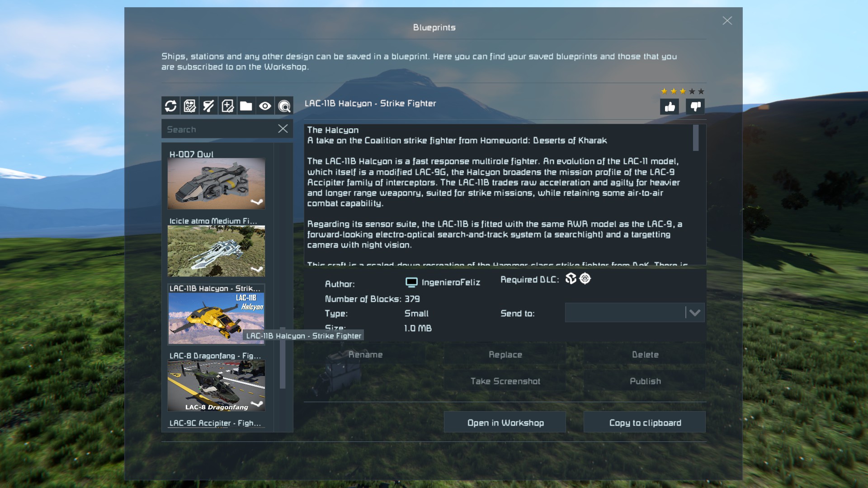Create a new blueprint with the plus-sheet icon
868x488 pixels.
click(227, 106)
